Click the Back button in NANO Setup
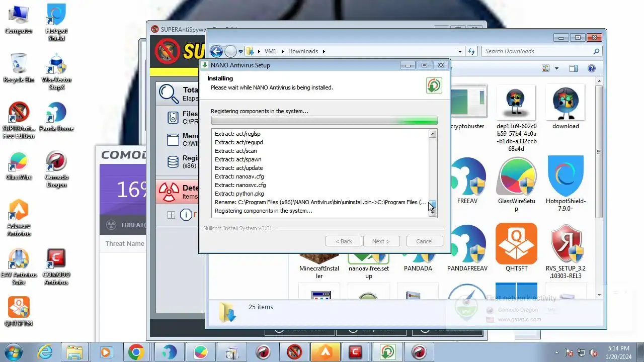The height and width of the screenshot is (362, 644). tap(344, 241)
